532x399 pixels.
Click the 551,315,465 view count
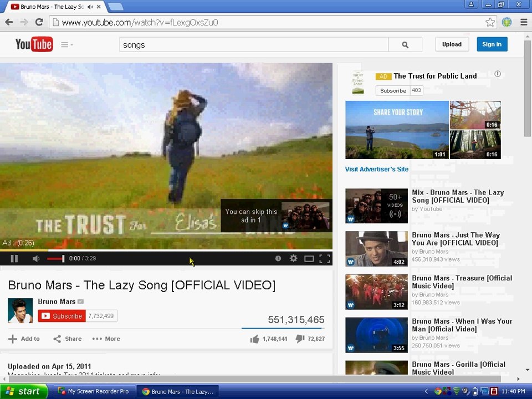pos(296,320)
